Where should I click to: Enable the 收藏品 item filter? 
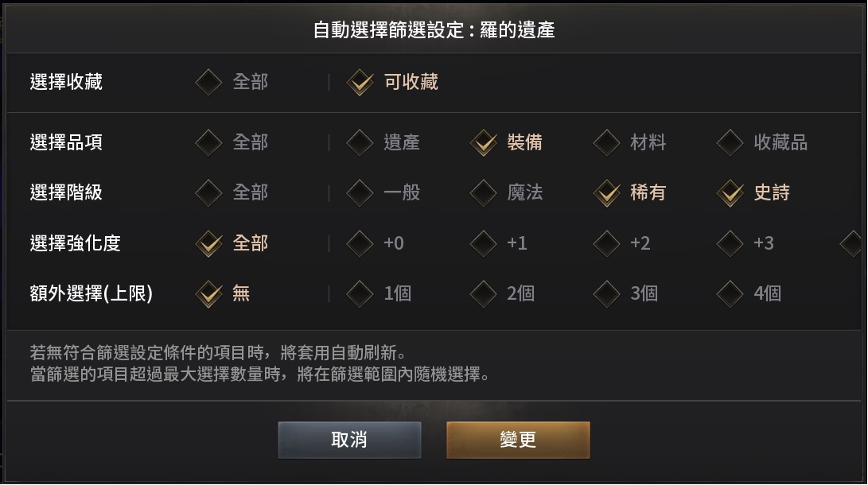[730, 143]
